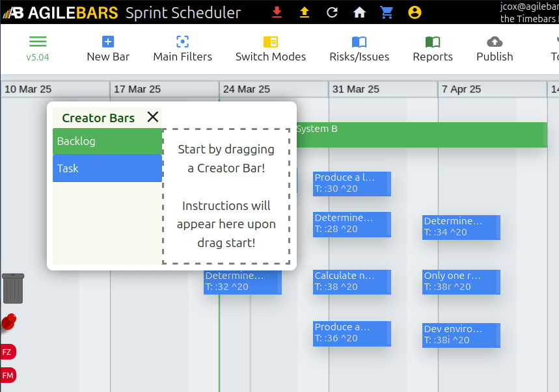Click the dashed instructions drop area
This screenshot has width=559, height=392.
226,196
